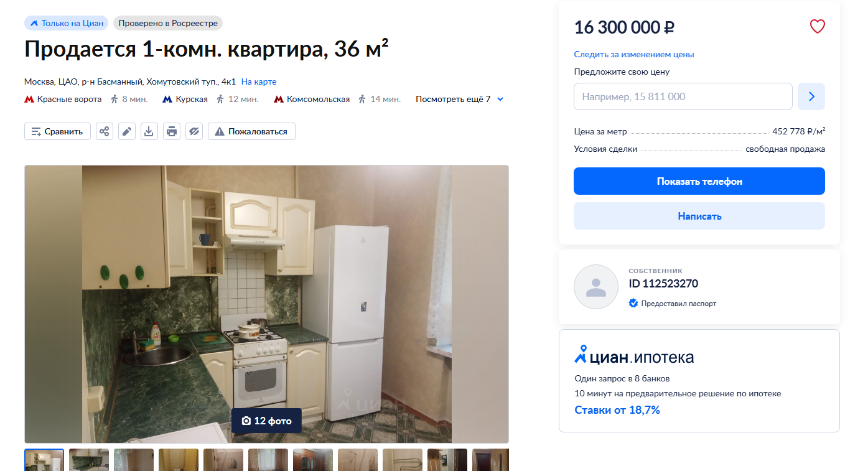Open the Циан ипотека logo

click(x=633, y=356)
